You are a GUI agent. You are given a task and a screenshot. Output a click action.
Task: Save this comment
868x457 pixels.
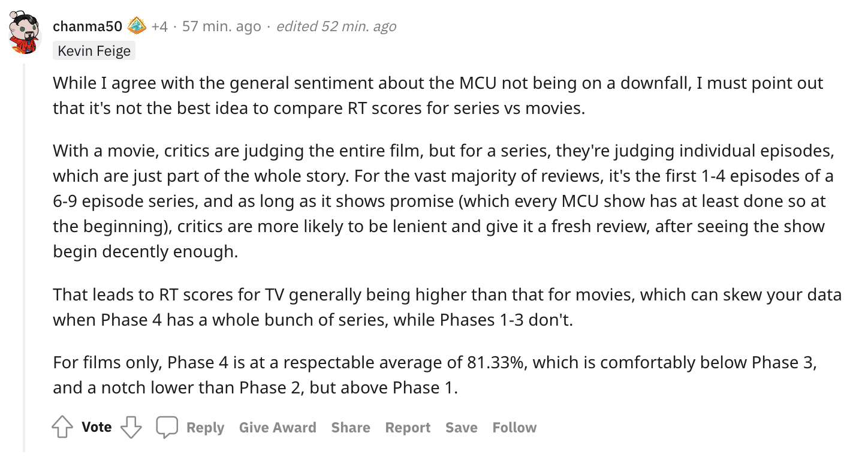click(461, 428)
